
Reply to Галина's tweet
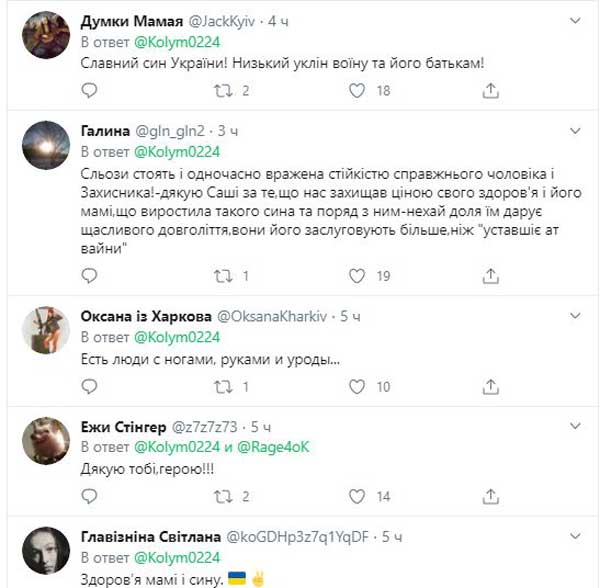click(x=89, y=275)
